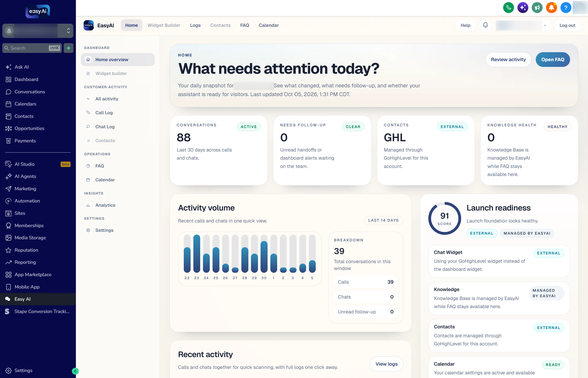This screenshot has width=588, height=378.
Task: Click the blue help question-mark icon
Action: (x=566, y=8)
